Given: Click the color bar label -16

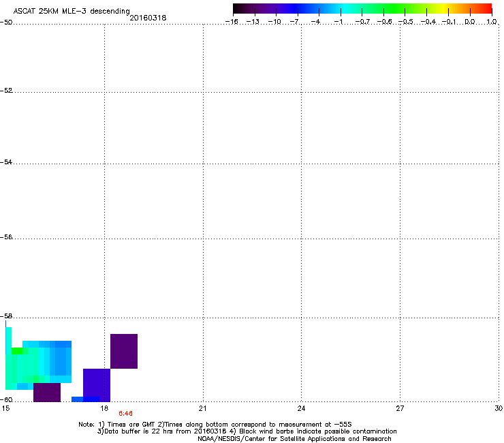Looking at the screenshot, I should tap(232, 22).
